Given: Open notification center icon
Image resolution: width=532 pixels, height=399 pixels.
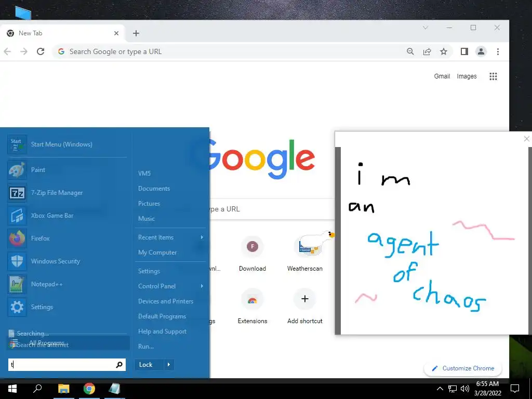Looking at the screenshot, I should point(515,389).
